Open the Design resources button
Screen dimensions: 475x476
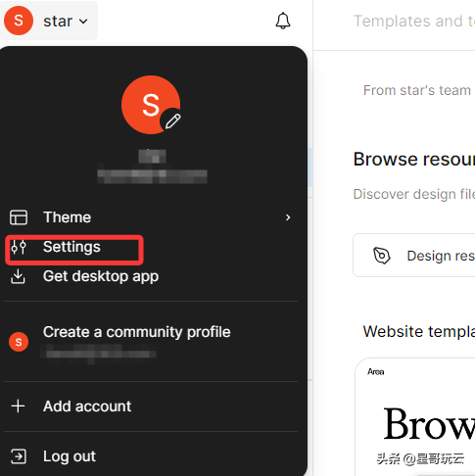[414, 256]
